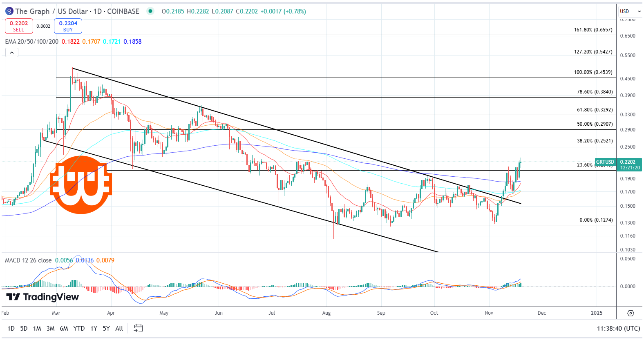The width and height of the screenshot is (644, 340).
Task: Click the 0.00% (0.1274) Fibonacci label
Action: point(596,220)
